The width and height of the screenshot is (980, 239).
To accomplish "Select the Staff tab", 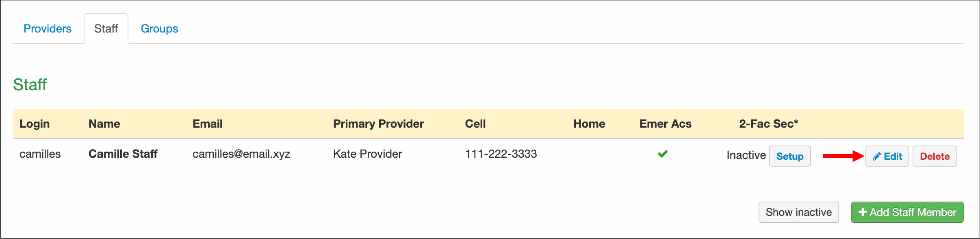I will click(106, 28).
